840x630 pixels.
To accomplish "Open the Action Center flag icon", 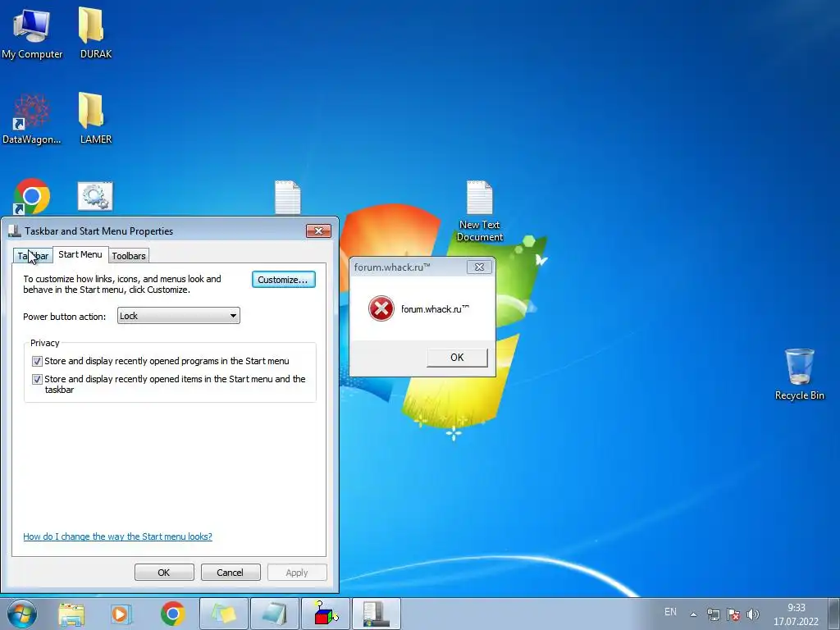I will [x=733, y=614].
